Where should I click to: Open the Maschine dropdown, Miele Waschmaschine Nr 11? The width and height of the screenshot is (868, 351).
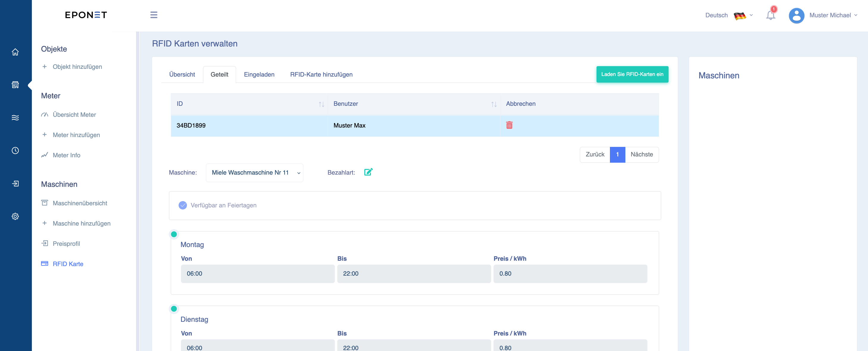pyautogui.click(x=255, y=173)
